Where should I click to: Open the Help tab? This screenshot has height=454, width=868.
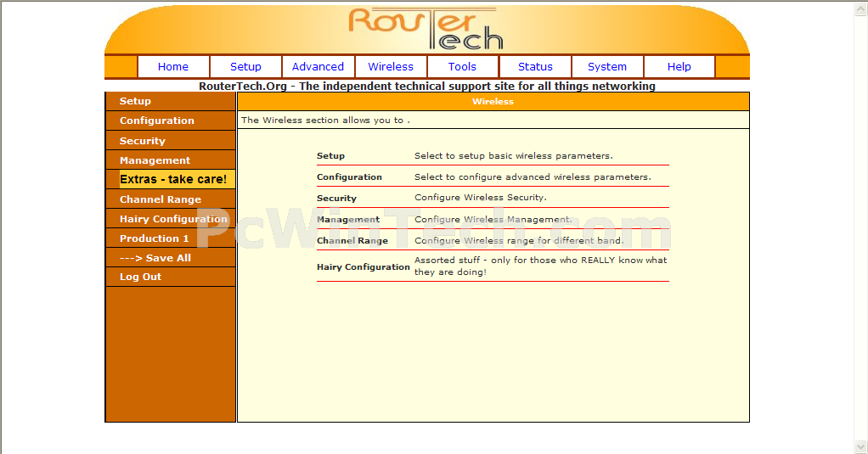pos(679,67)
